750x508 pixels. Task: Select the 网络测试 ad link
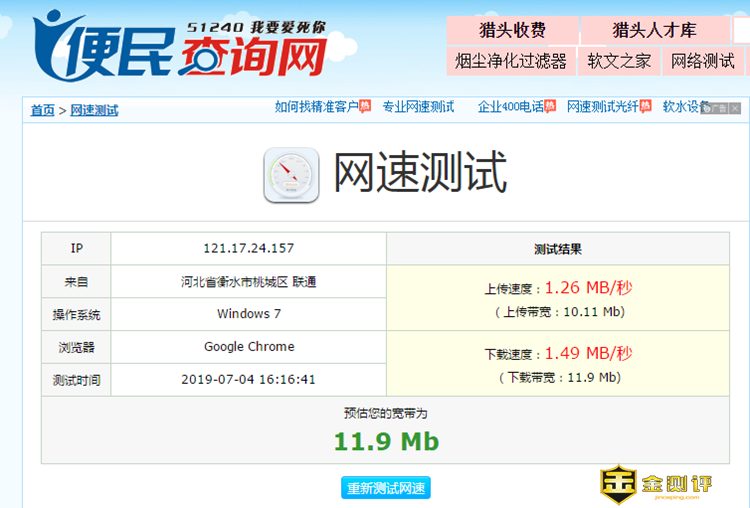(703, 61)
